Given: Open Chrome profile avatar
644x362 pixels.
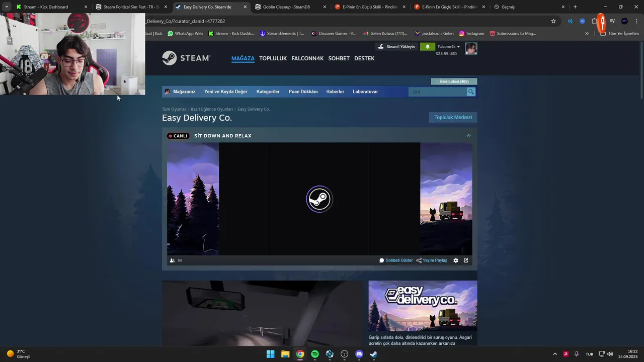Looking at the screenshot, I should (624, 21).
